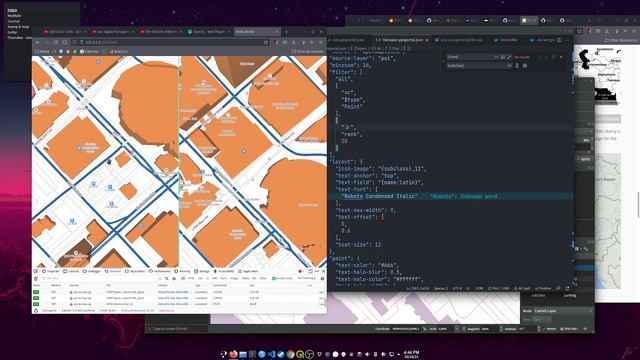Open the Analytics bookmark
Image resolution: width=640 pixels, height=360 pixels.
pyautogui.click(x=118, y=51)
